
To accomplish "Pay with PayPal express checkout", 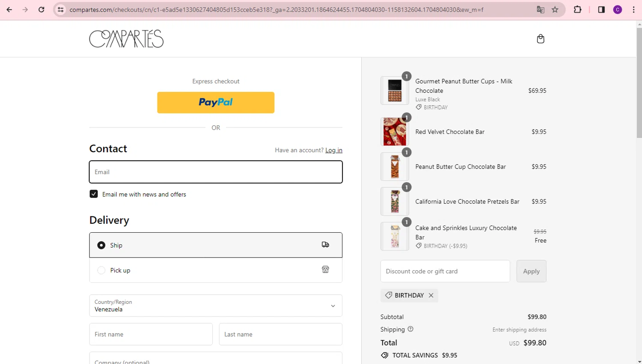I will pos(216,103).
